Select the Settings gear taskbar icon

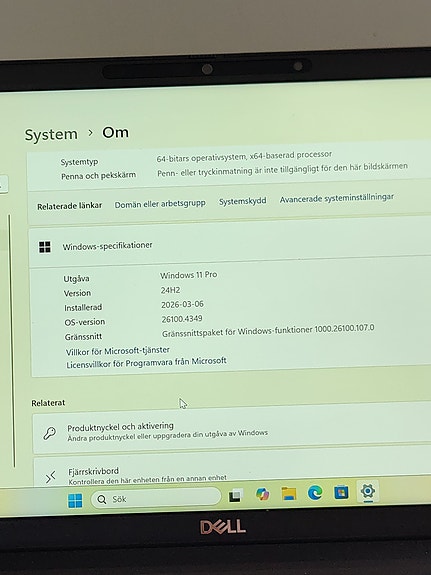tap(368, 491)
